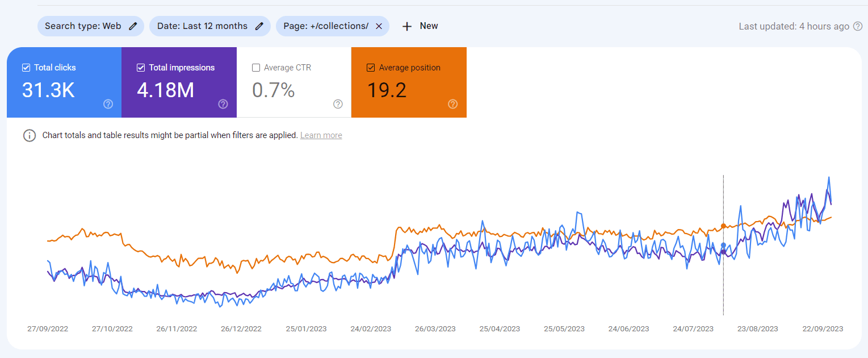Remove the Page +/collections/ filter
Viewport: 868px width, 358px height.
click(x=379, y=26)
